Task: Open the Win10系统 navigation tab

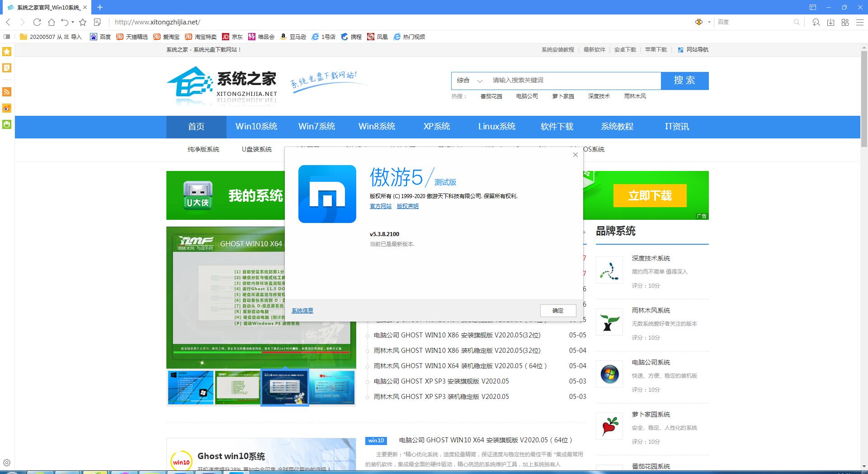Action: (256, 127)
